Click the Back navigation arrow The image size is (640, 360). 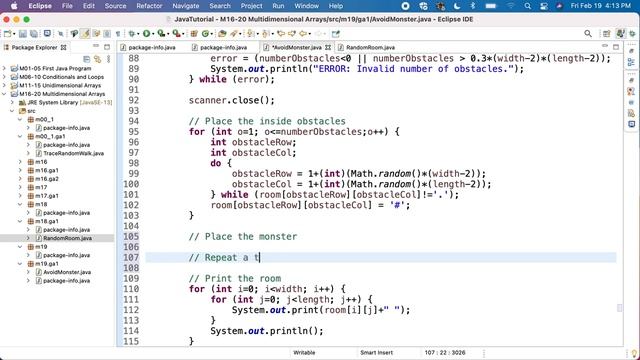click(303, 34)
